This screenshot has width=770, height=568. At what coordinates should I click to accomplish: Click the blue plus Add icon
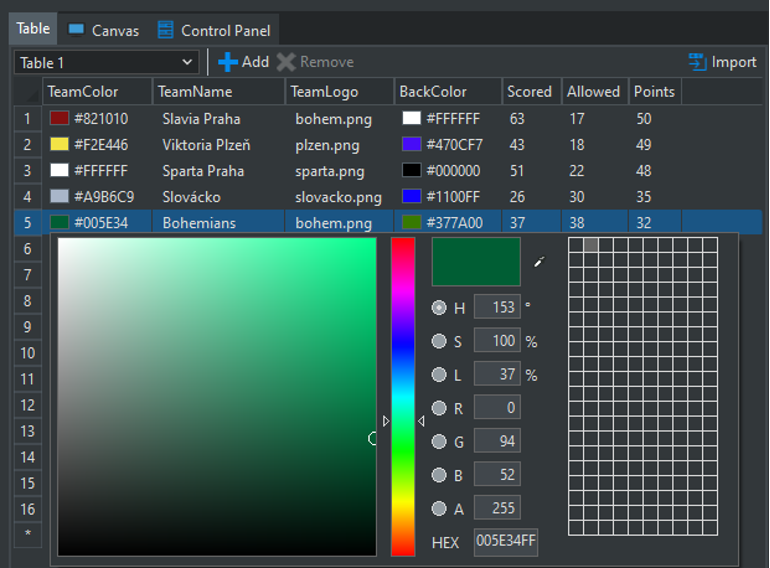pyautogui.click(x=228, y=62)
